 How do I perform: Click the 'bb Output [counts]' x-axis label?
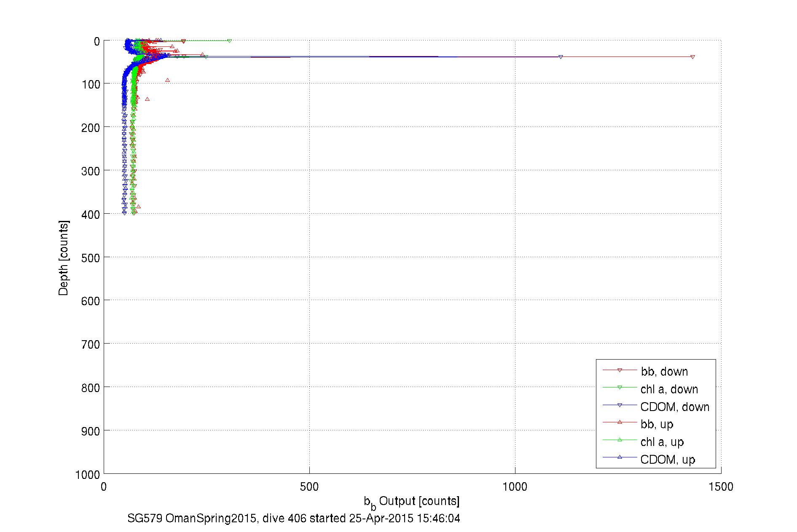point(412,502)
